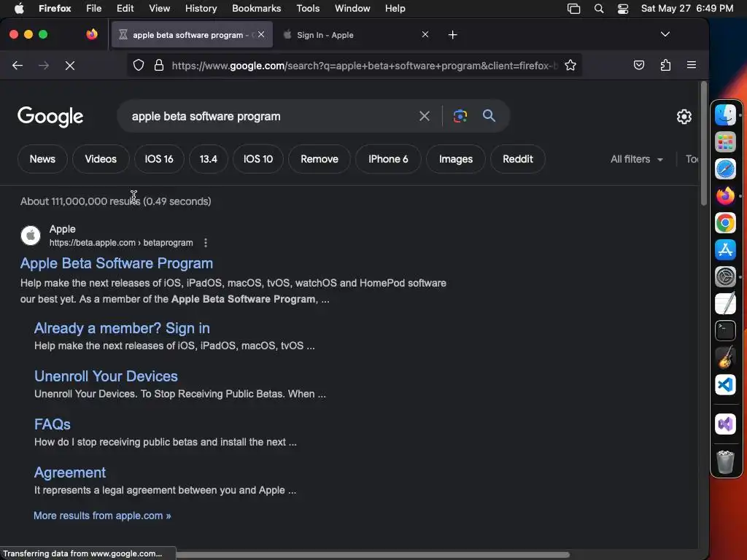Open Google quick settings gear
The height and width of the screenshot is (560, 747).
684,117
